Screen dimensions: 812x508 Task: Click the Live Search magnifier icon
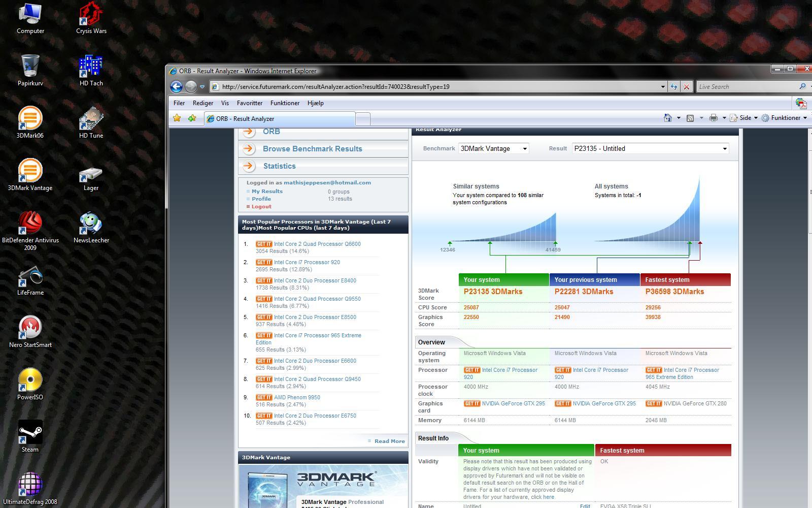[x=802, y=86]
